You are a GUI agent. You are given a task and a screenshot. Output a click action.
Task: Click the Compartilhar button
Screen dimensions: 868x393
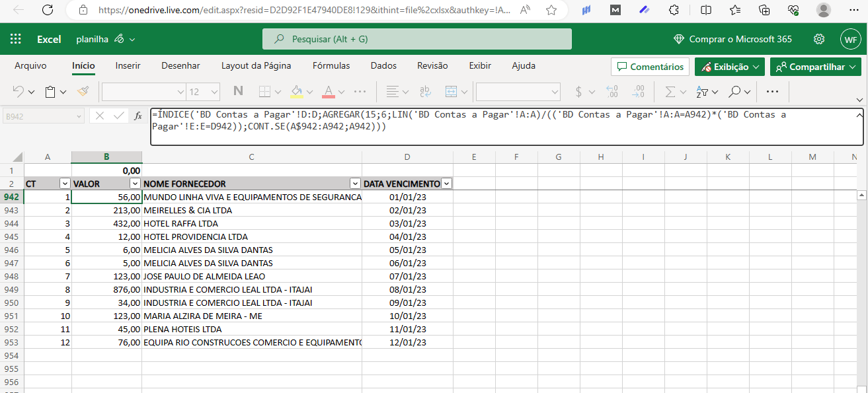tap(815, 67)
